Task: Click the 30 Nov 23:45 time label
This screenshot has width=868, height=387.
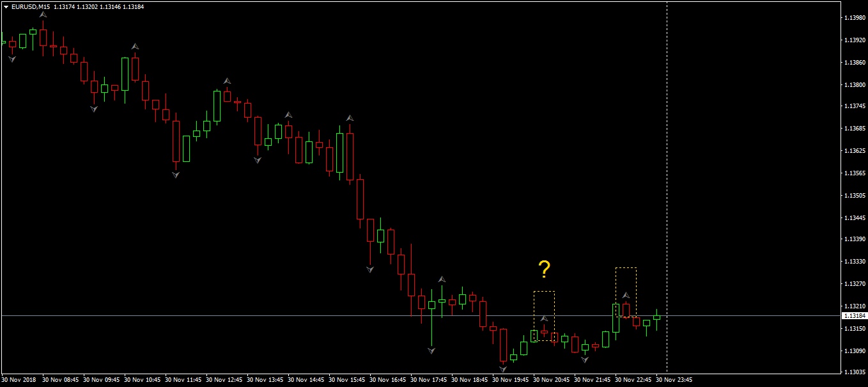Action: pos(674,379)
